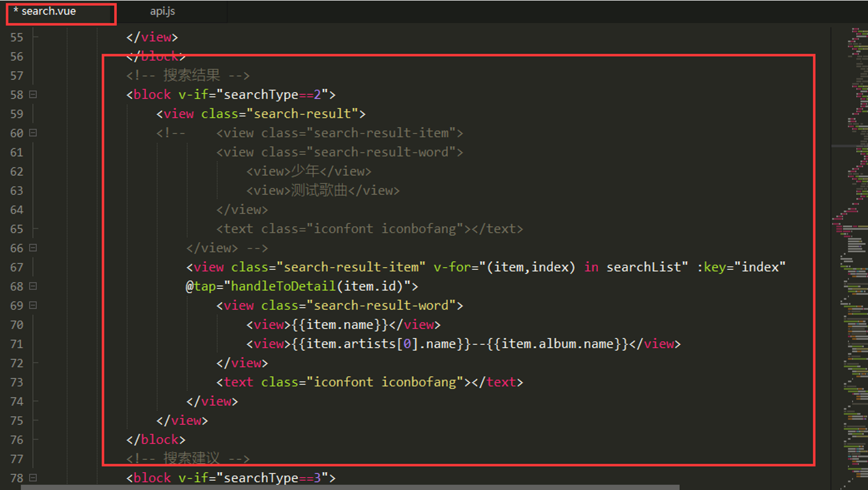
Task: Click the {{item.name}} expression on line 70
Action: pos(340,325)
